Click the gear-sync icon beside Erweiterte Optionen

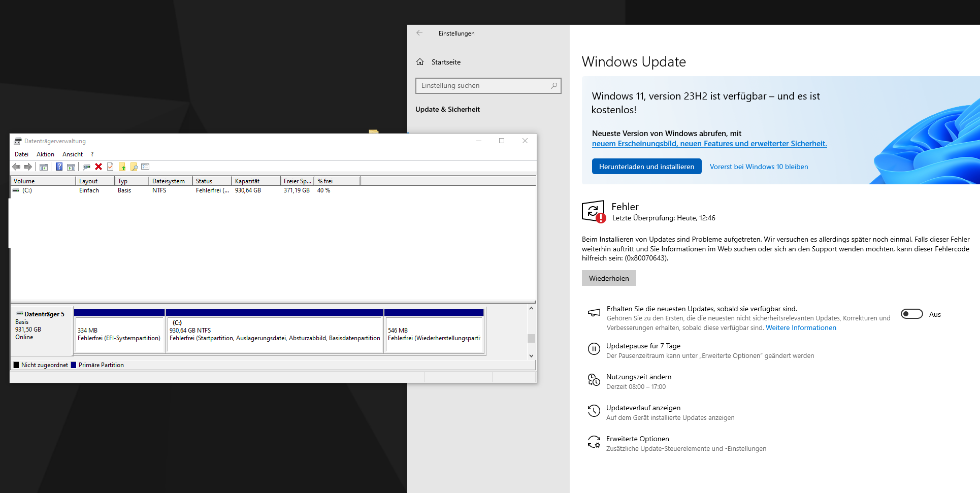(594, 442)
